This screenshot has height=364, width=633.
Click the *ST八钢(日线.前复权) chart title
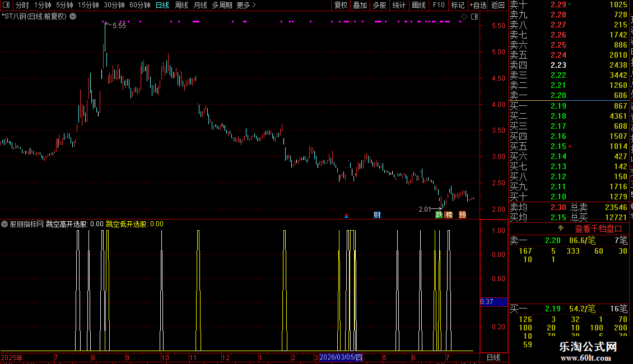[x=34, y=16]
